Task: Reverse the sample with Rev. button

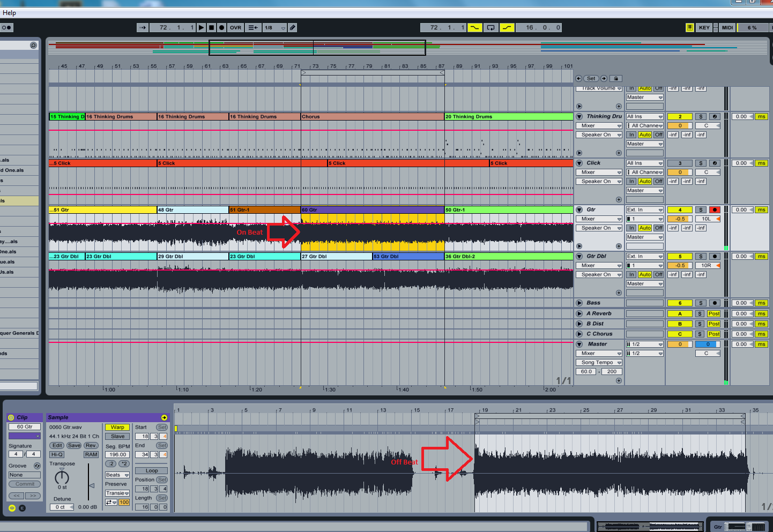Action: (x=91, y=445)
